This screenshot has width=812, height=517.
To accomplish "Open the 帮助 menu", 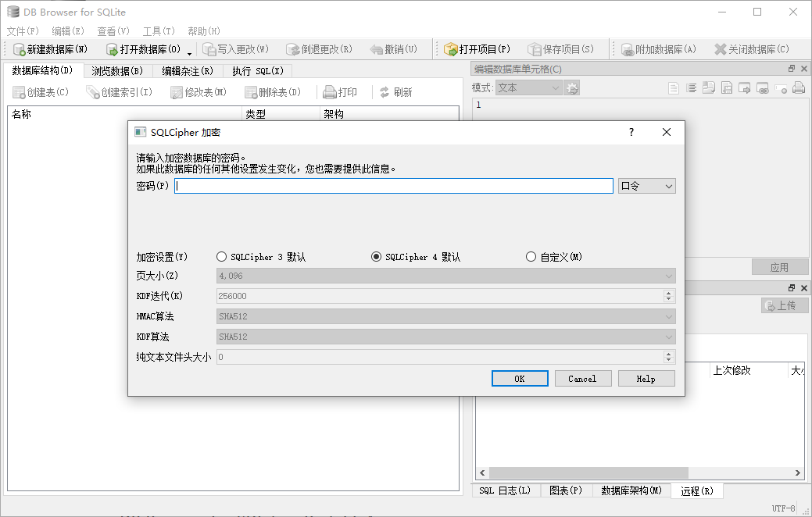I will pos(202,30).
